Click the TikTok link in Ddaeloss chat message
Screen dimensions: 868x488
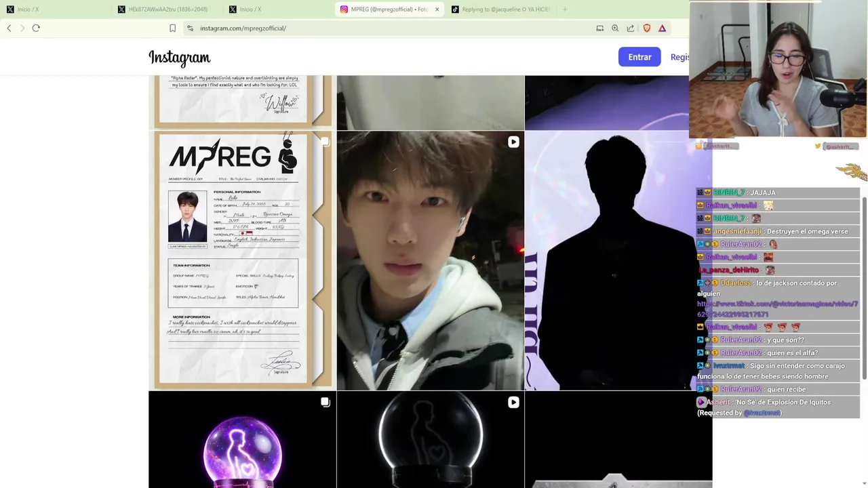(777, 309)
